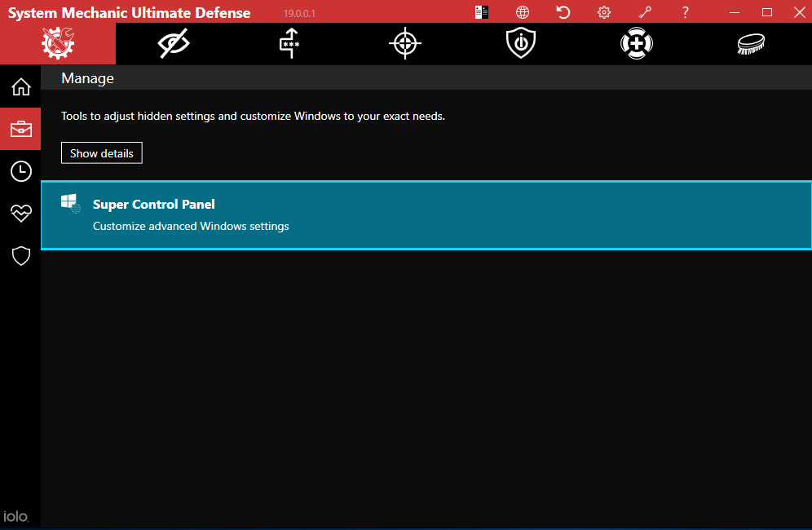Viewport: 812px width, 530px height.
Task: Open the heartbeat LiveBoost icon in the sidebar
Action: pos(20,214)
